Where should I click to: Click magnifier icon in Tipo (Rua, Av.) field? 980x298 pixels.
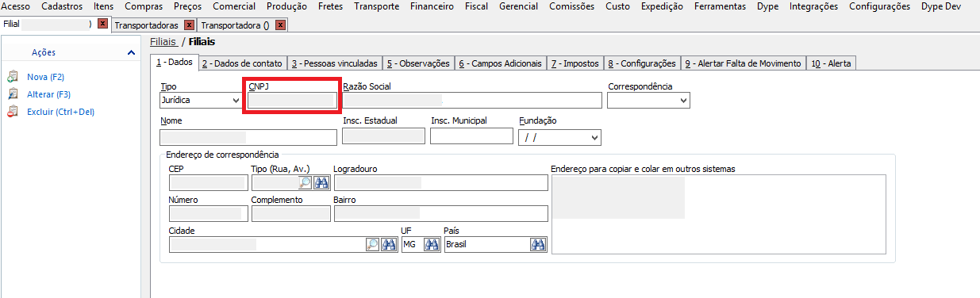[x=305, y=182]
